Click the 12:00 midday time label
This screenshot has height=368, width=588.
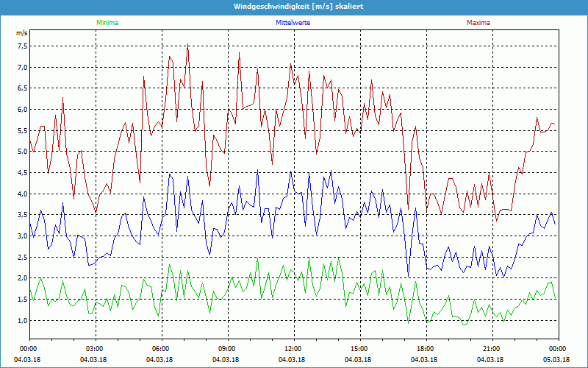tap(293, 349)
